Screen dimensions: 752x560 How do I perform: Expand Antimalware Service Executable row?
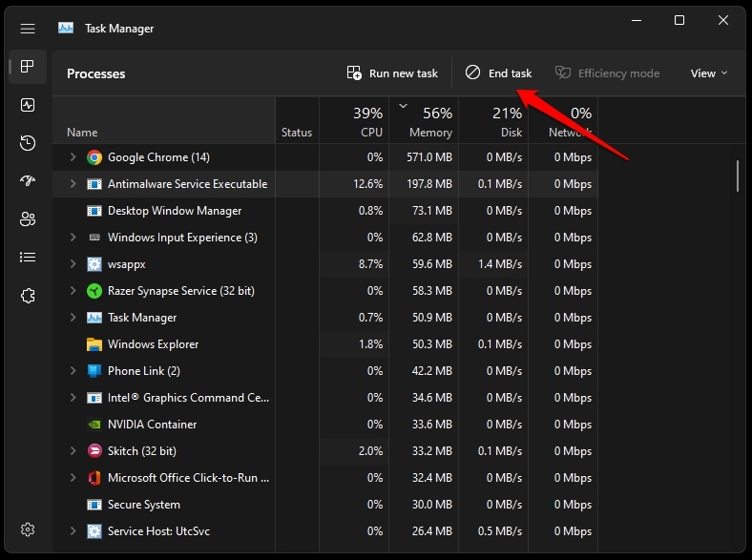point(73,183)
